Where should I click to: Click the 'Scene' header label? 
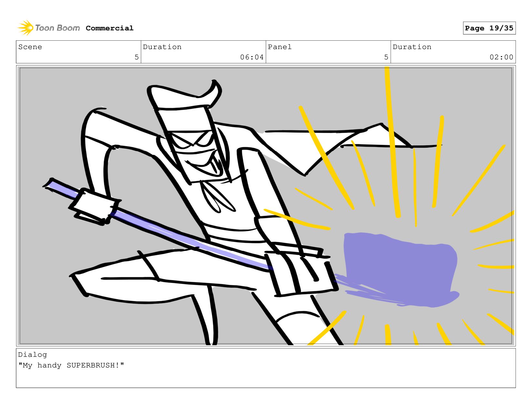coord(30,47)
